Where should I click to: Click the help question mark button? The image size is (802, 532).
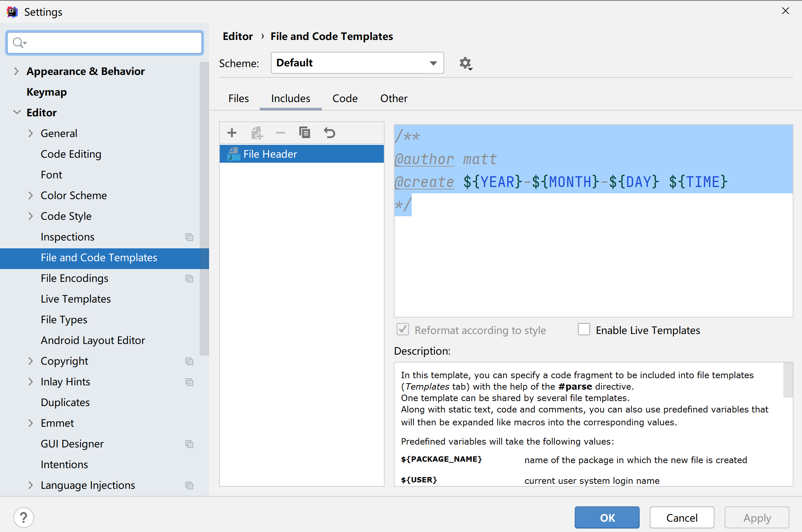24,517
